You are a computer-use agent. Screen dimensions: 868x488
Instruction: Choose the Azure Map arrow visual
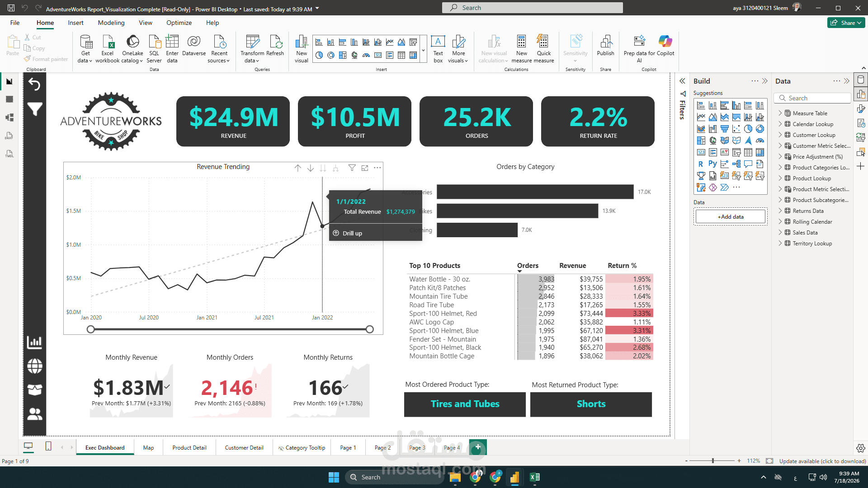pyautogui.click(x=748, y=141)
